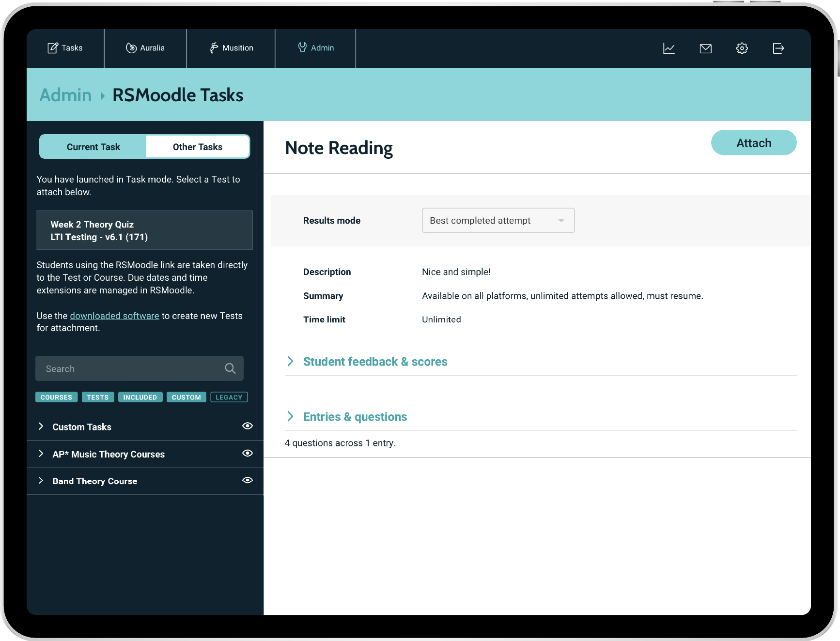Open the Auralia section
The image size is (840, 641).
tap(145, 48)
